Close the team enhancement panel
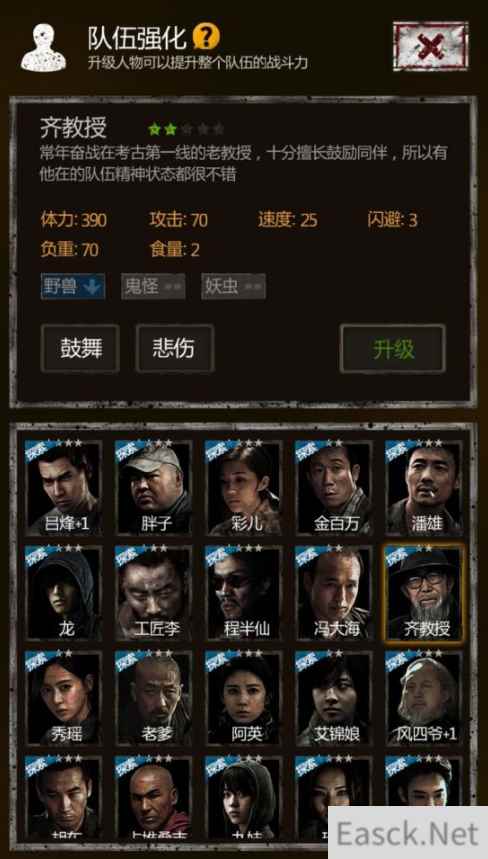The width and height of the screenshot is (488, 859). coord(430,47)
